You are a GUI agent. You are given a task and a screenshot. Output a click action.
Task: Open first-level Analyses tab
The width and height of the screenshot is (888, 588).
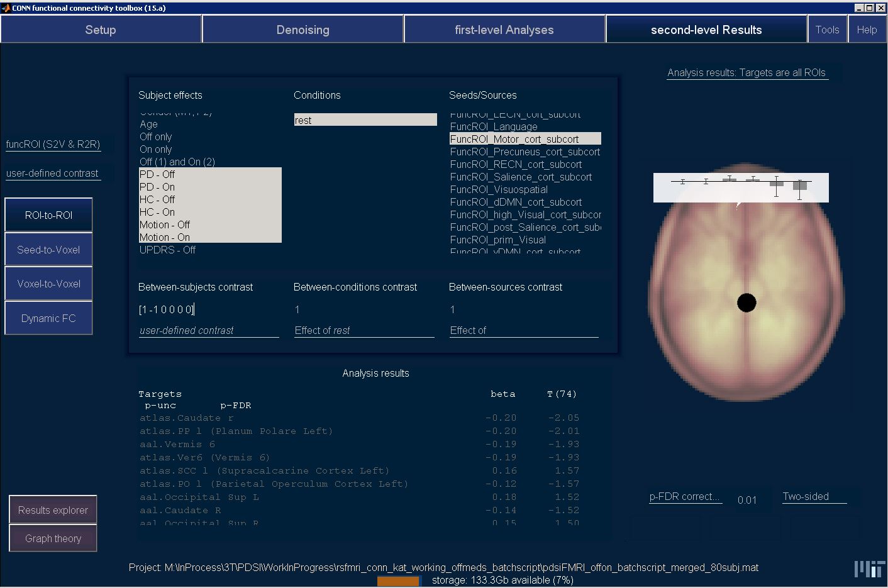504,30
